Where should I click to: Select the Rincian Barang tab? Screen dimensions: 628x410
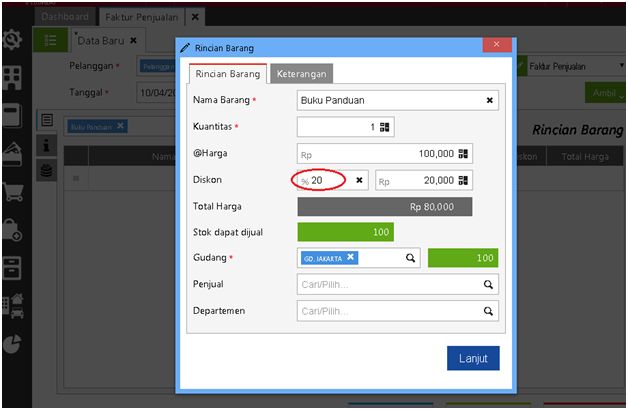click(x=227, y=74)
